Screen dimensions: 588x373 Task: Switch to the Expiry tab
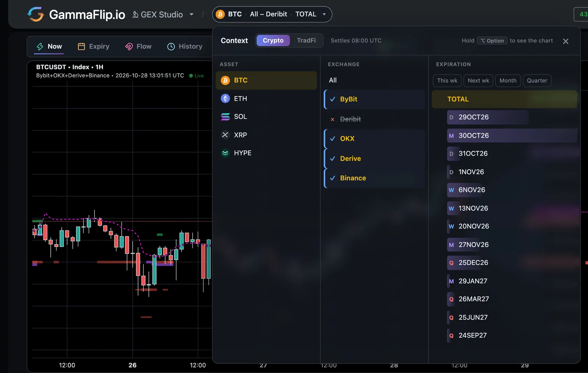[93, 46]
